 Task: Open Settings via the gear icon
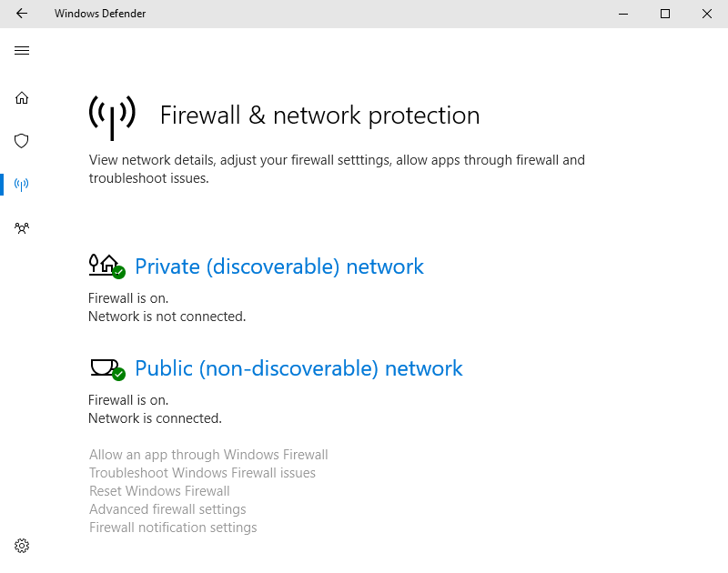[x=22, y=545]
